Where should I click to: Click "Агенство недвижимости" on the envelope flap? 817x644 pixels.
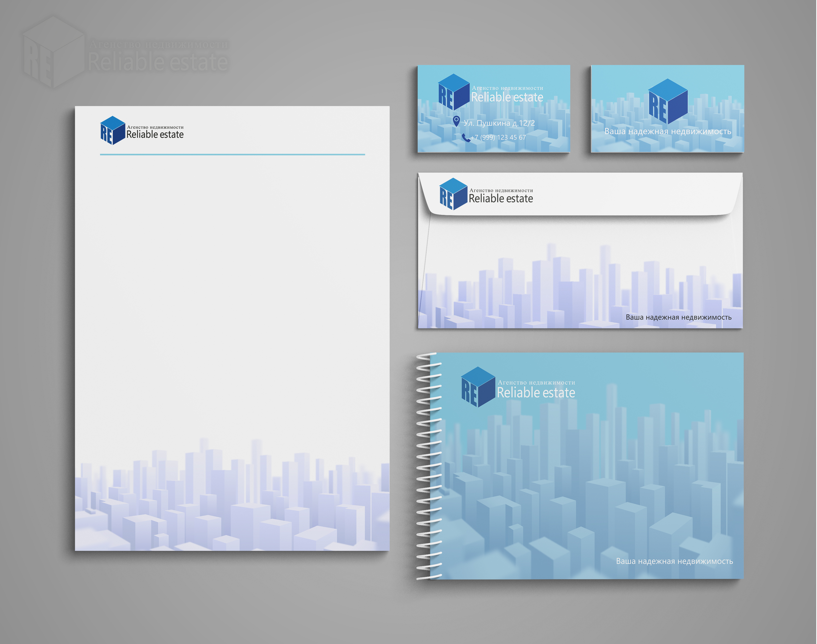click(501, 190)
